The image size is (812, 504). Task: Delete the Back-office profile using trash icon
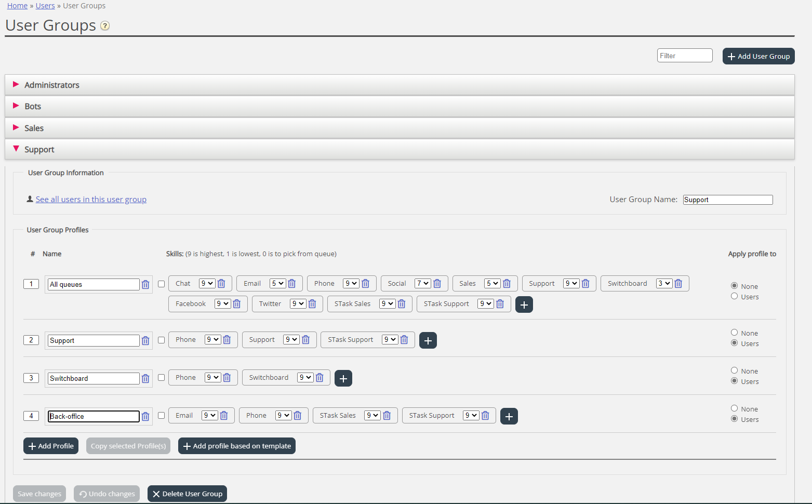[x=145, y=417]
